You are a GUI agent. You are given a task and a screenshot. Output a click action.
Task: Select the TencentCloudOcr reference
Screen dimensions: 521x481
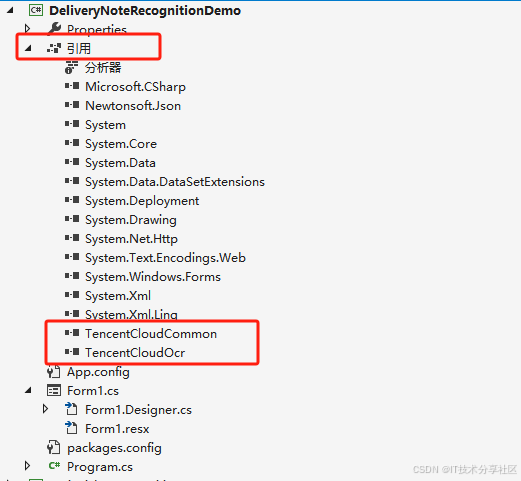pos(135,353)
